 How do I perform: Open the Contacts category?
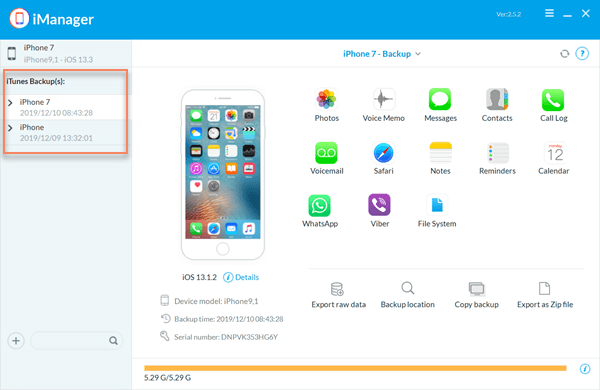(497, 104)
